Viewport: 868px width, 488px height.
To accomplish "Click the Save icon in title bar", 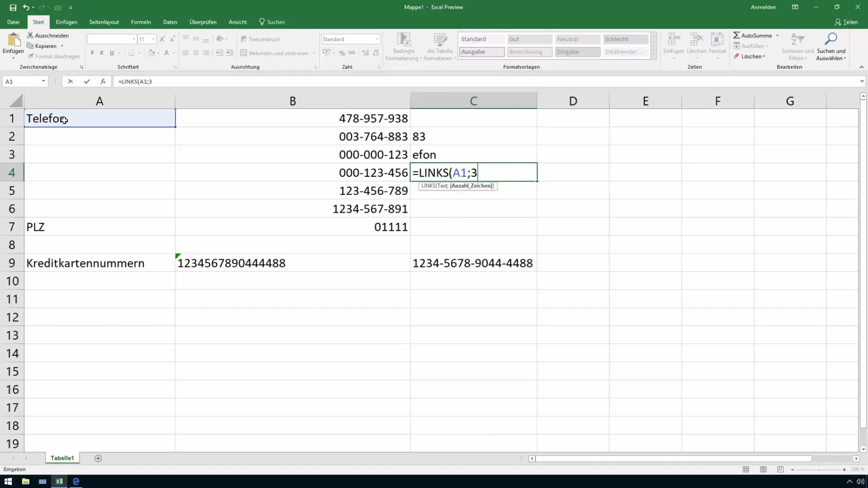I will [x=13, y=7].
